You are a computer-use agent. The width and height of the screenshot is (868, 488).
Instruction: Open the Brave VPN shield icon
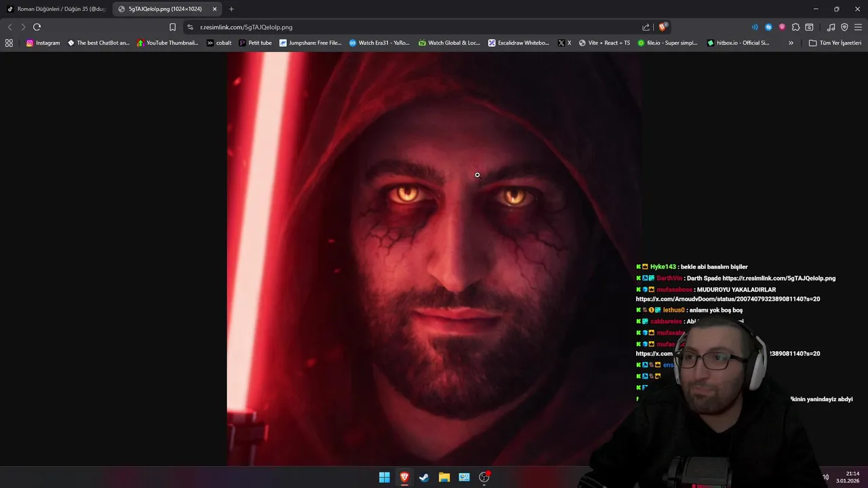pyautogui.click(x=844, y=27)
